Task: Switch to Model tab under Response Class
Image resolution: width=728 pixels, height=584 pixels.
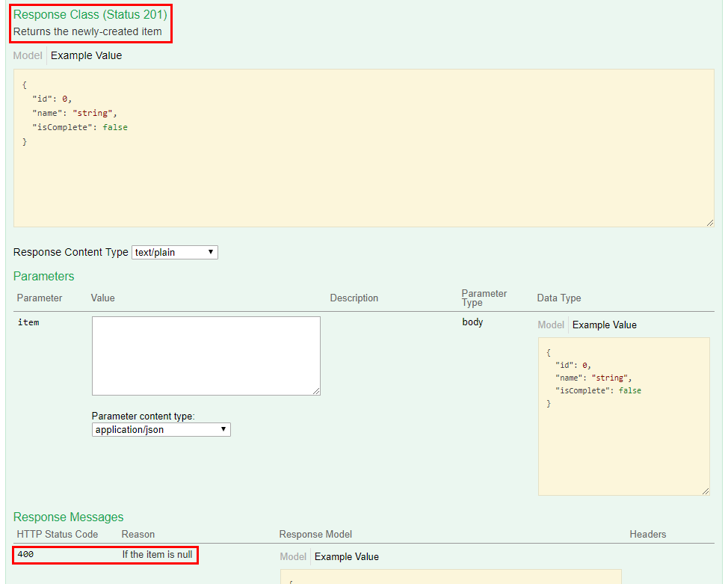Action: pos(28,55)
